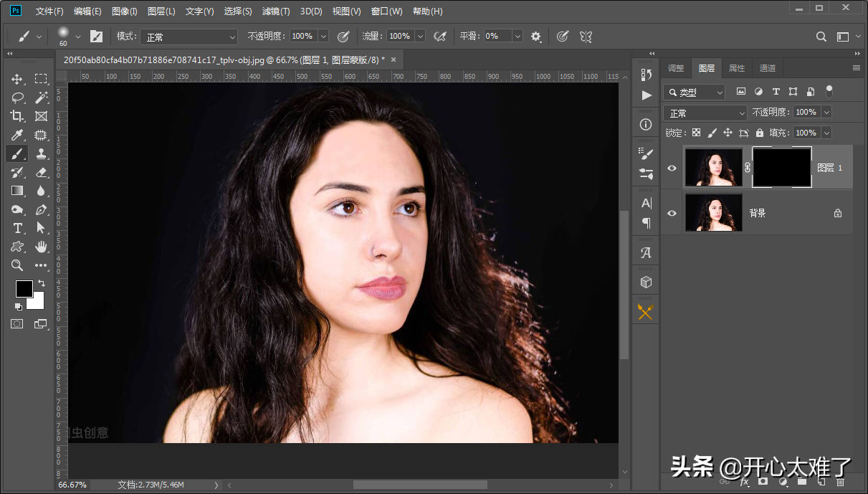Select the Path Selection tool

pos(41,228)
